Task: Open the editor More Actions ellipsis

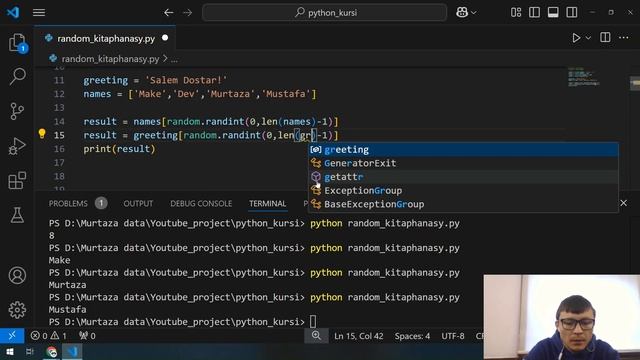Action: [624, 38]
